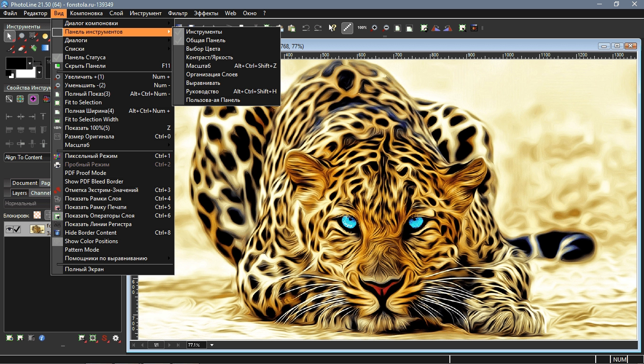Screen dimensions: 644x364
Task: Click the new layer icon under layer list
Action: [x=9, y=338]
